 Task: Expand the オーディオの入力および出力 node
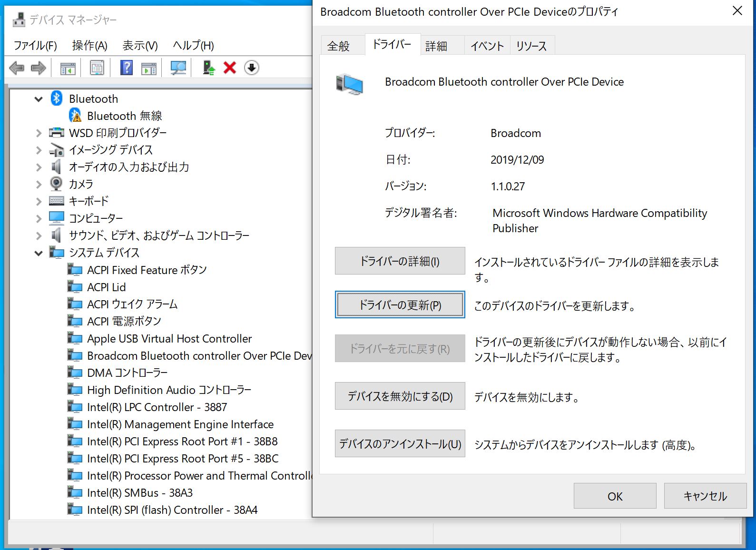click(39, 167)
